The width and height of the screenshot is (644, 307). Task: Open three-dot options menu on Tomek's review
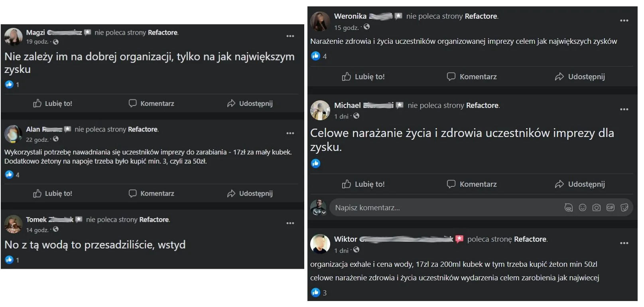290,223
